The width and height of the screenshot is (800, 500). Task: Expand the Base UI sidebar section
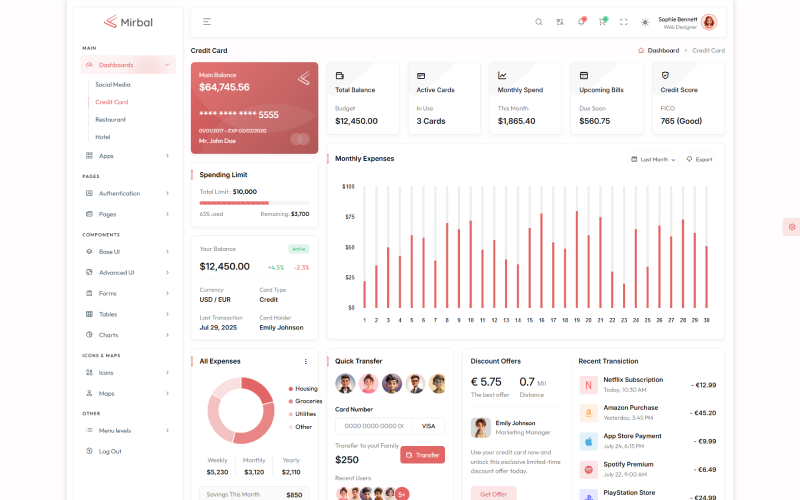[127, 251]
